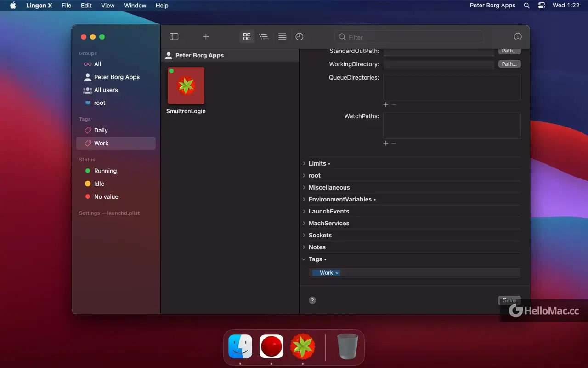Click into the Filter search field
The image size is (588, 368).
click(409, 37)
